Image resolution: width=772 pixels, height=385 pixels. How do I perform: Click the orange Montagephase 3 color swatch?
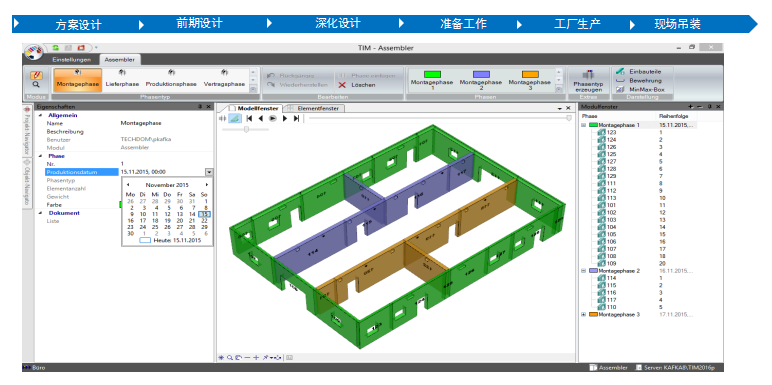[x=529, y=74]
